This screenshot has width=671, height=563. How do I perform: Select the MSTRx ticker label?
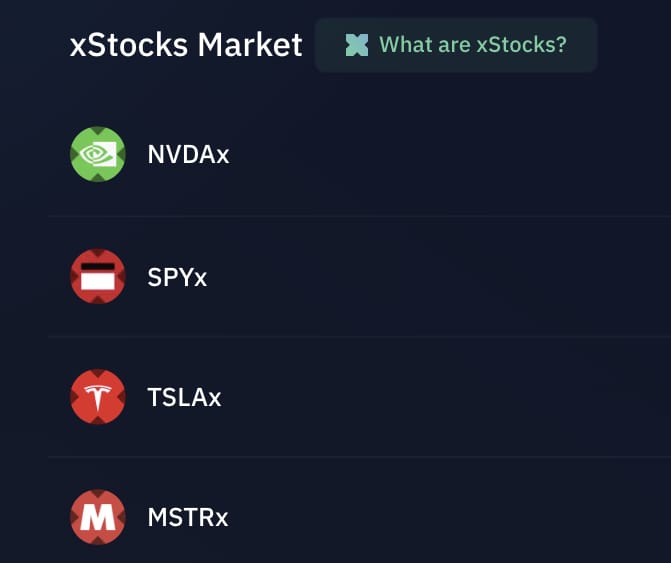188,517
